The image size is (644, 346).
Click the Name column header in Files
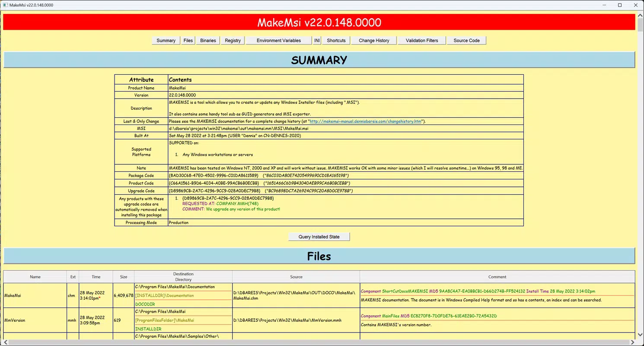point(35,277)
